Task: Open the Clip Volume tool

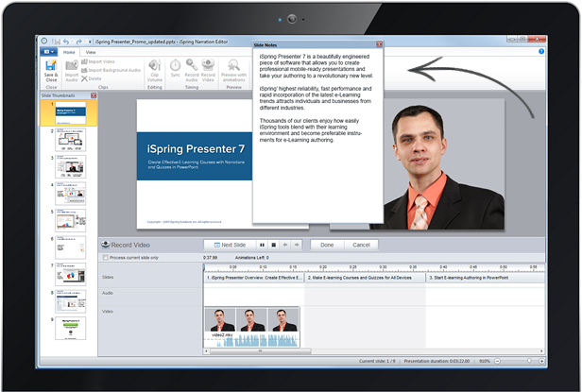Action: point(155,71)
